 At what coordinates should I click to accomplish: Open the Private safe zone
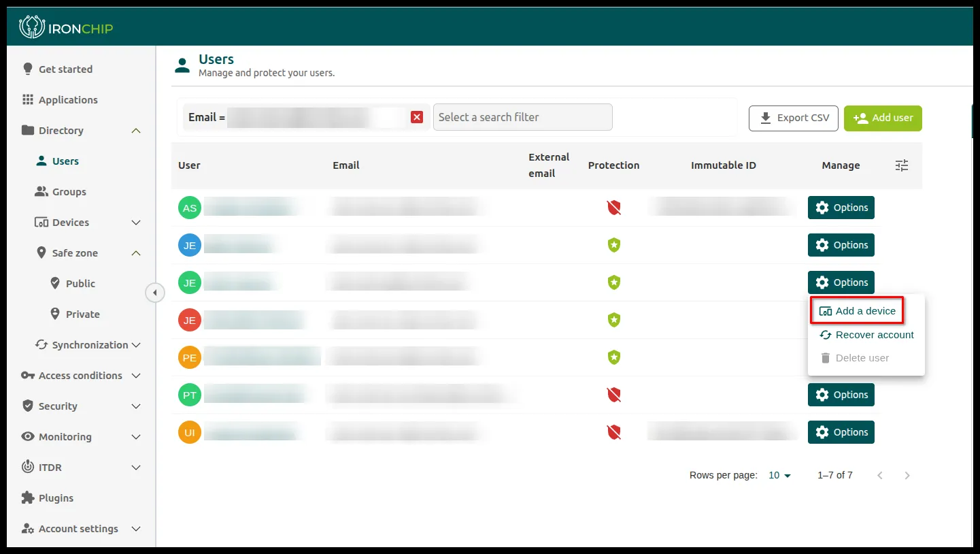coord(75,314)
